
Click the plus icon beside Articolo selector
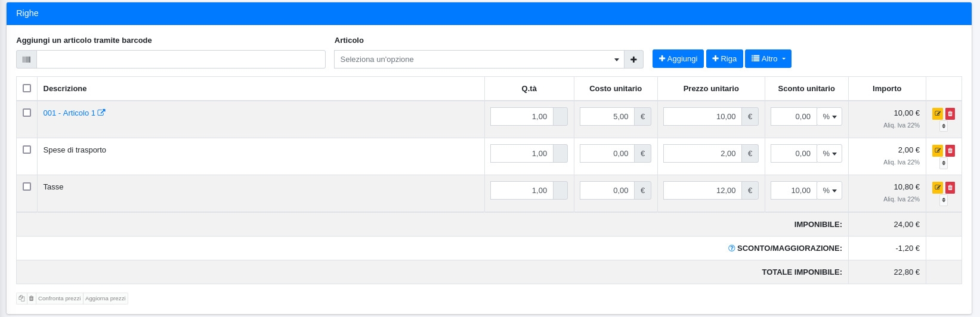(x=633, y=60)
